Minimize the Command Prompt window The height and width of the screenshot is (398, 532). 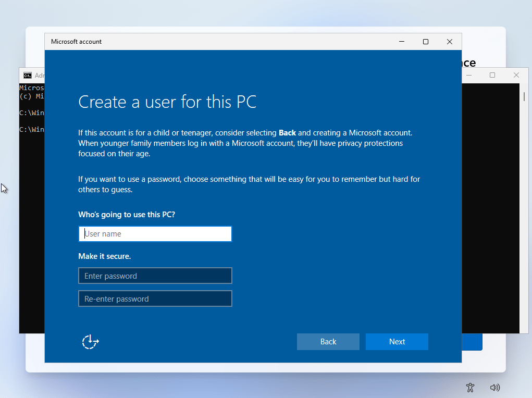pos(469,76)
